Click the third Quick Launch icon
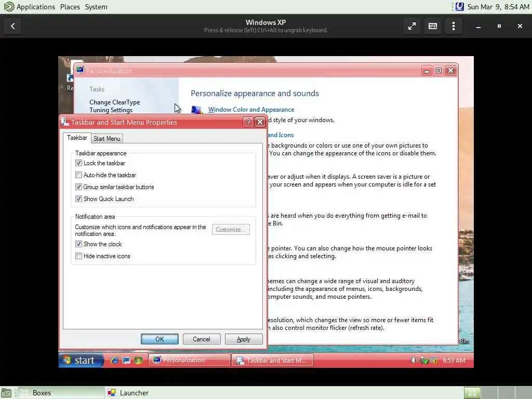The height and width of the screenshot is (399, 532). click(138, 361)
